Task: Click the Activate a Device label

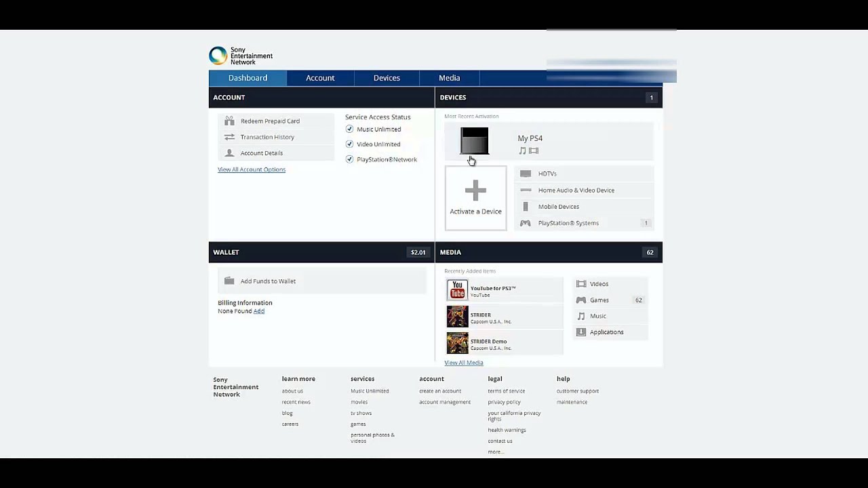Action: point(475,211)
